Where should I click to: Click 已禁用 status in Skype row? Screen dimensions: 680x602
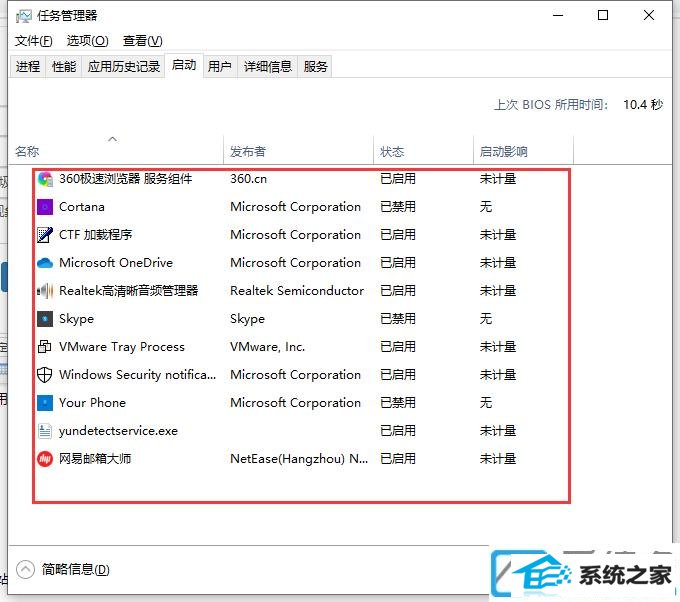tap(398, 319)
